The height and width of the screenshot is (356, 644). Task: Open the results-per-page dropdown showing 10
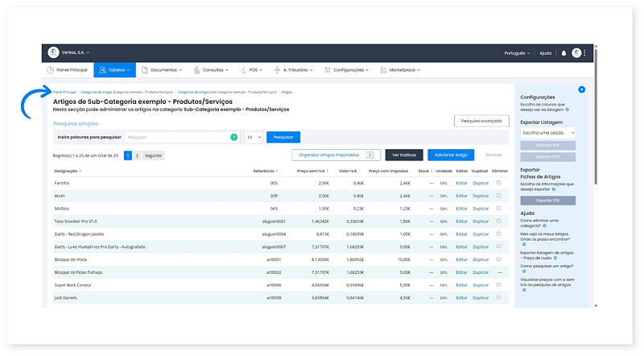(x=253, y=138)
